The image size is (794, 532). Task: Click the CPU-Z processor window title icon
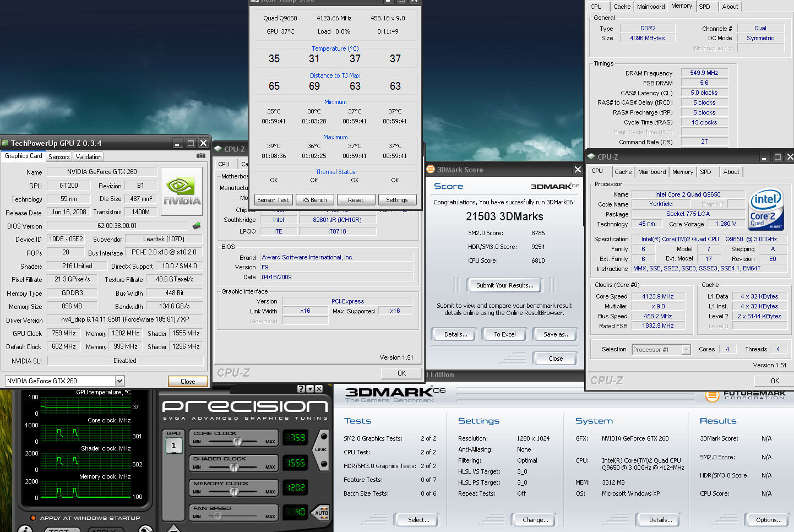tap(591, 156)
